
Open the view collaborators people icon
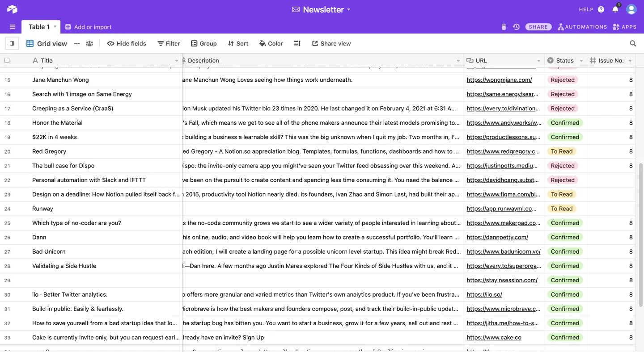(x=89, y=43)
